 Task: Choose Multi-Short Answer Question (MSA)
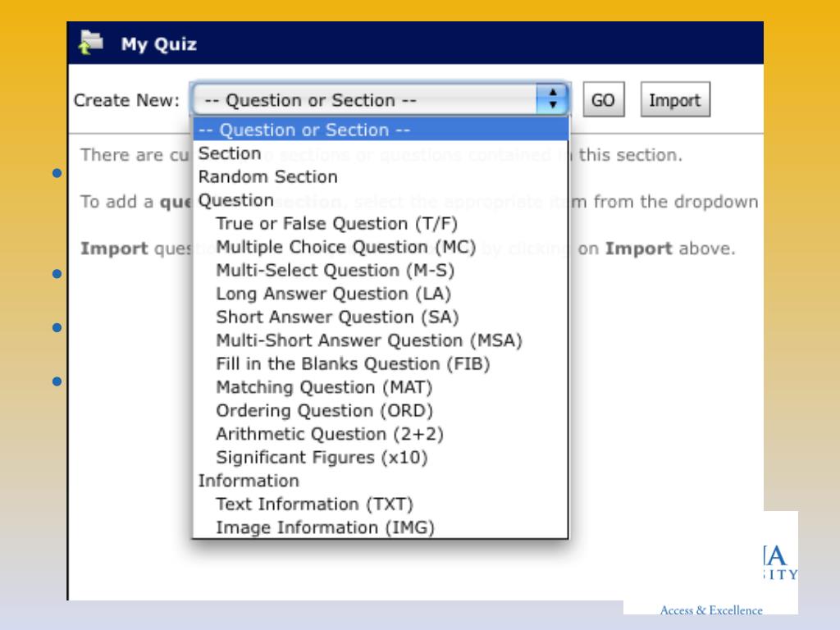point(381,340)
